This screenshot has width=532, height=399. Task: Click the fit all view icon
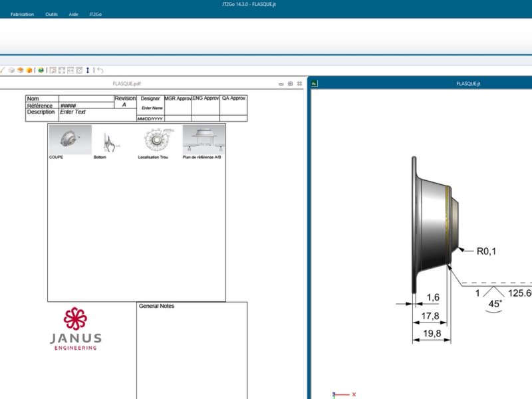[62, 70]
